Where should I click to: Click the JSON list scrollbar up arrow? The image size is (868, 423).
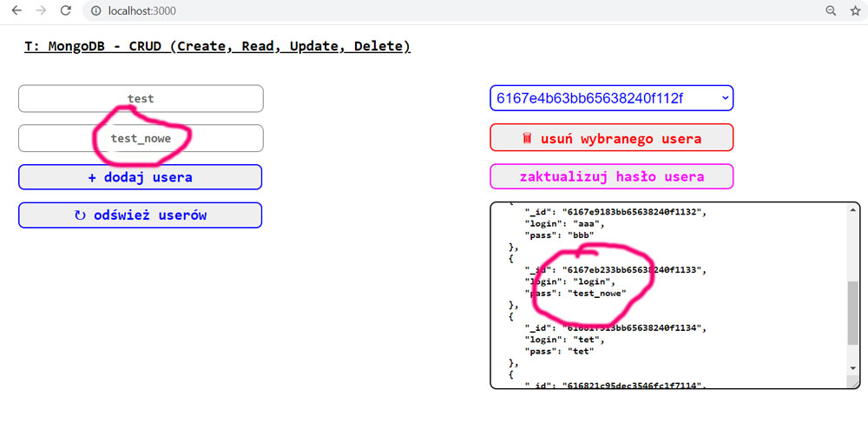click(x=852, y=211)
